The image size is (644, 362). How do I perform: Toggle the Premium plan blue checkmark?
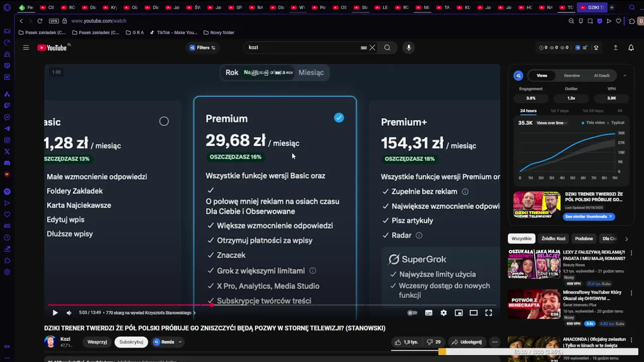(339, 118)
